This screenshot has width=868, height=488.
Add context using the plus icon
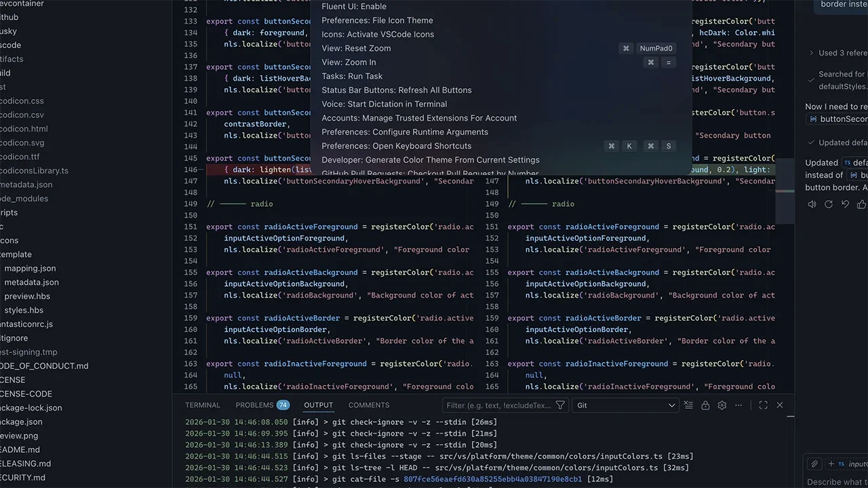click(831, 464)
